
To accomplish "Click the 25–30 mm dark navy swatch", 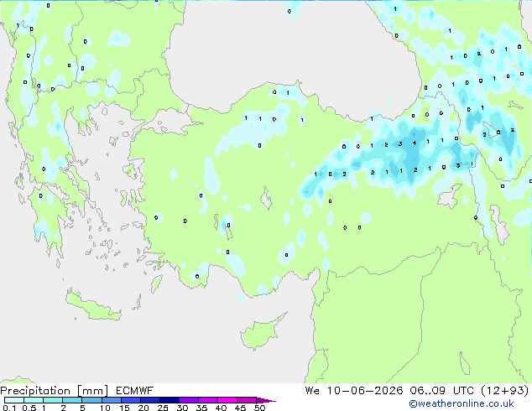I will coord(169,400).
